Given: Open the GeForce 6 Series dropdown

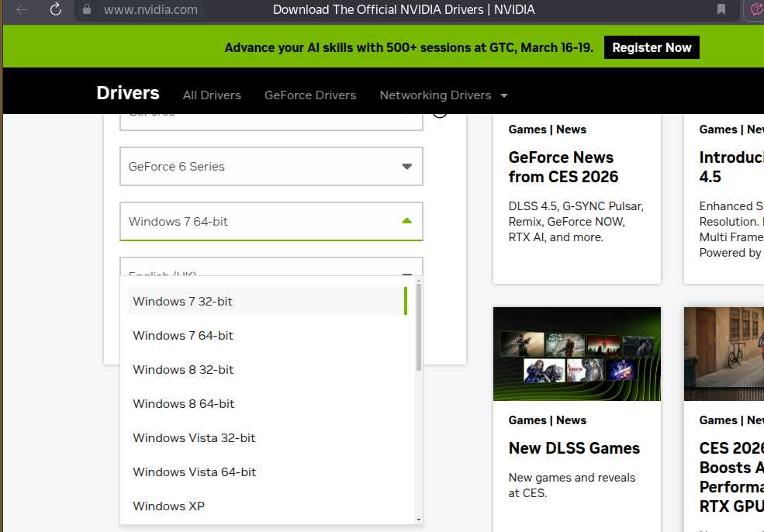Looking at the screenshot, I should (271, 166).
